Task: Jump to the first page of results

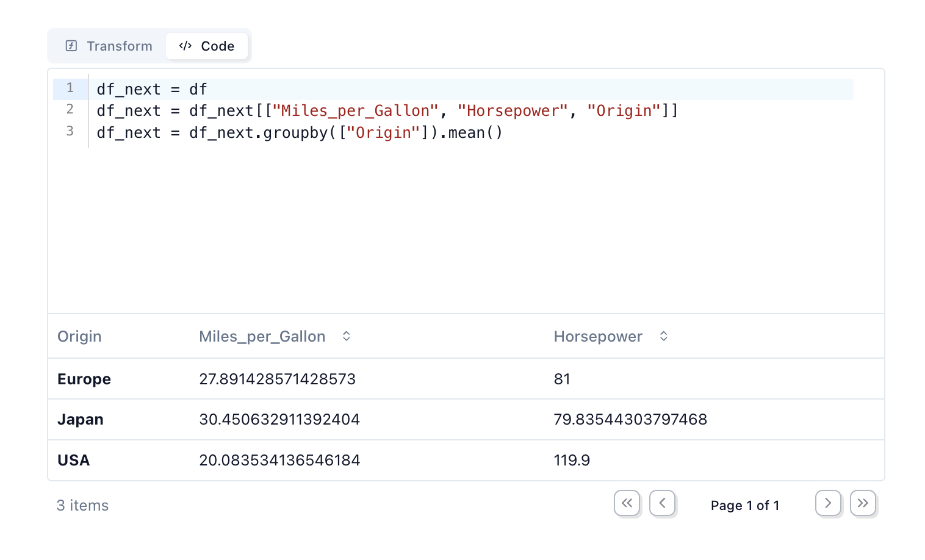Action: point(627,503)
